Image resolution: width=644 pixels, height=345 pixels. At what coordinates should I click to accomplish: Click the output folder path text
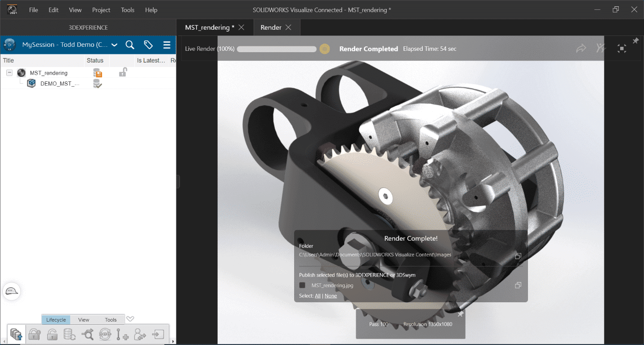click(375, 255)
